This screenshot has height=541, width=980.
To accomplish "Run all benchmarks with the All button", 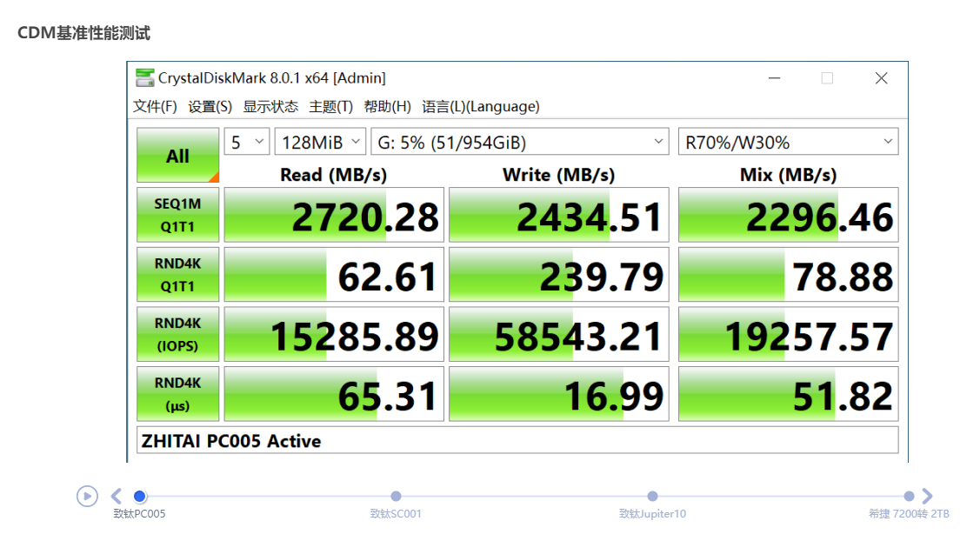I will tap(177, 155).
